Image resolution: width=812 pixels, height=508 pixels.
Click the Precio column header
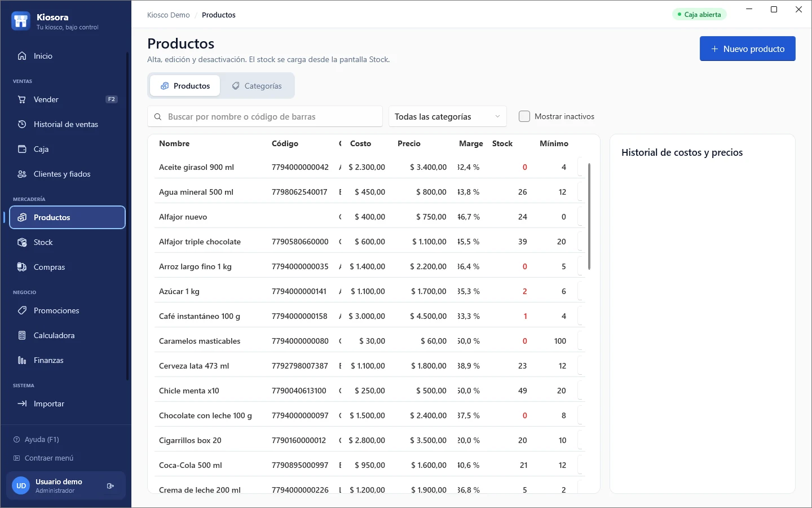[x=409, y=143]
